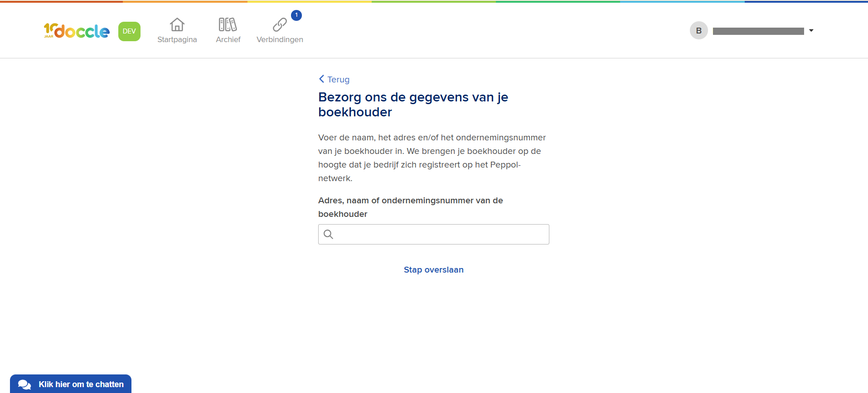Click the Doccle logo
Screen dimensions: 868x393
[x=77, y=31]
